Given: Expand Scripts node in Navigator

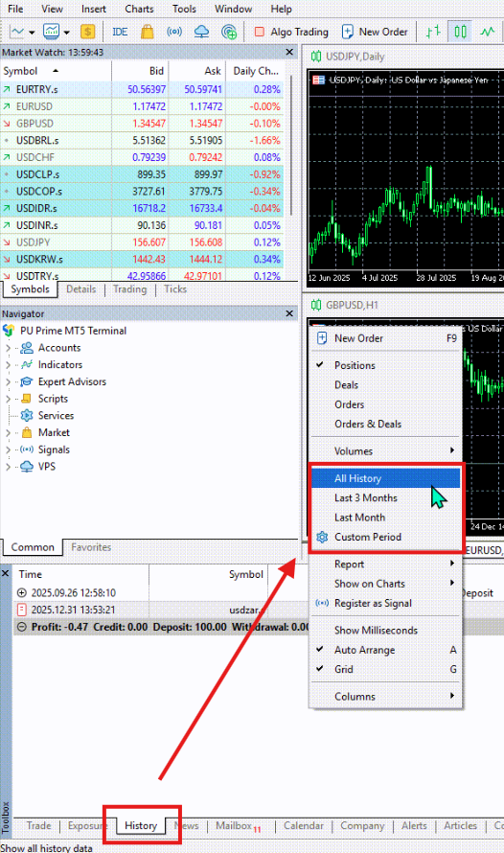Looking at the screenshot, I should tap(8, 399).
